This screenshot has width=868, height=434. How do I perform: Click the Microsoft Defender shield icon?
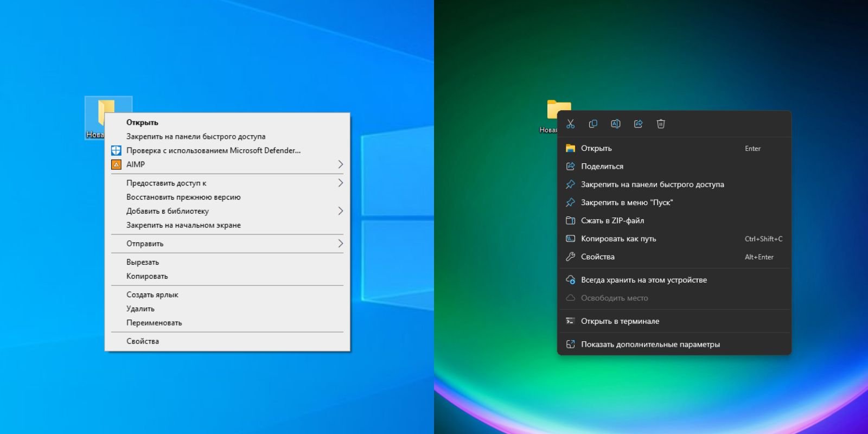pyautogui.click(x=116, y=150)
